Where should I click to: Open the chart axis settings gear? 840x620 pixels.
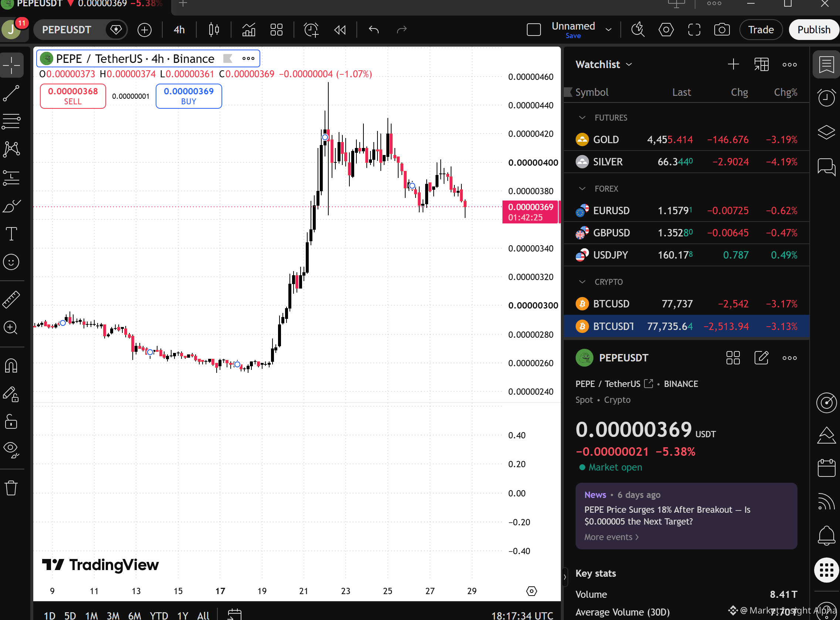coord(531,591)
